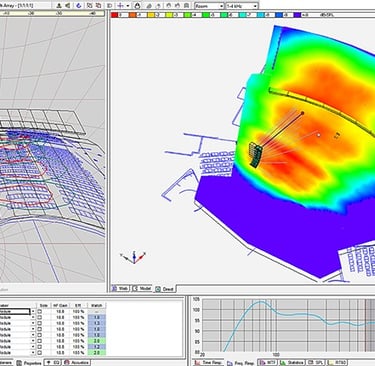Tick the Solo checkbox in the last module row
The height and width of the screenshot is (366, 375).
click(40, 352)
